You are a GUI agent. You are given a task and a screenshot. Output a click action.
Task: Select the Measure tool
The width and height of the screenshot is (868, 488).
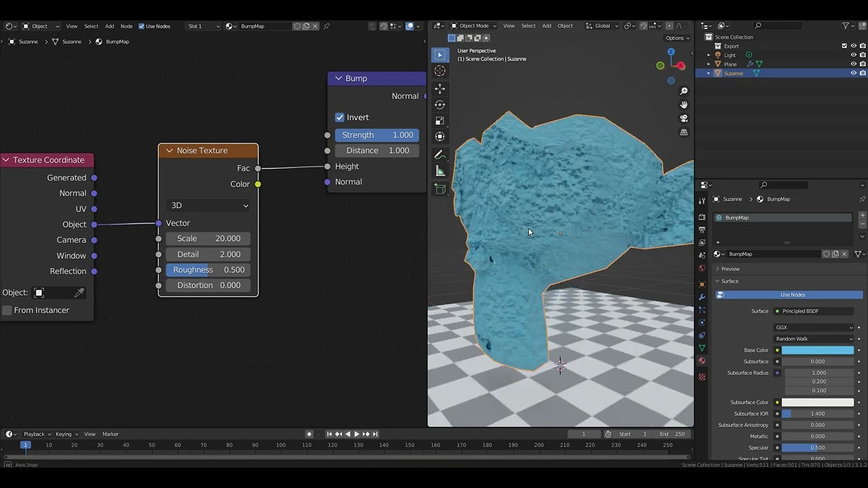coord(440,171)
